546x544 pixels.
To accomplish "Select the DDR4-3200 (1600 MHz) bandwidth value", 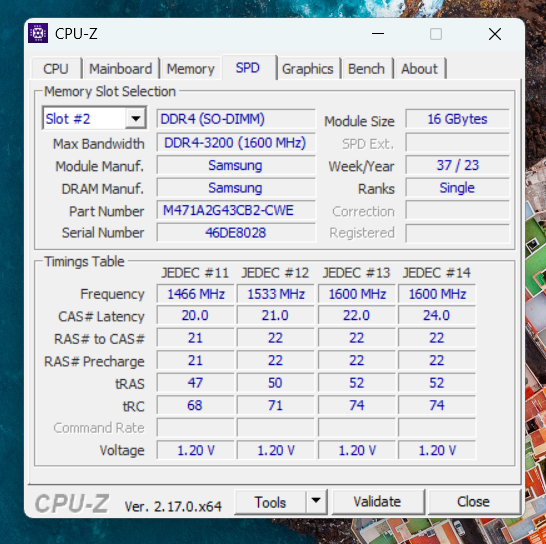I will (x=236, y=142).
